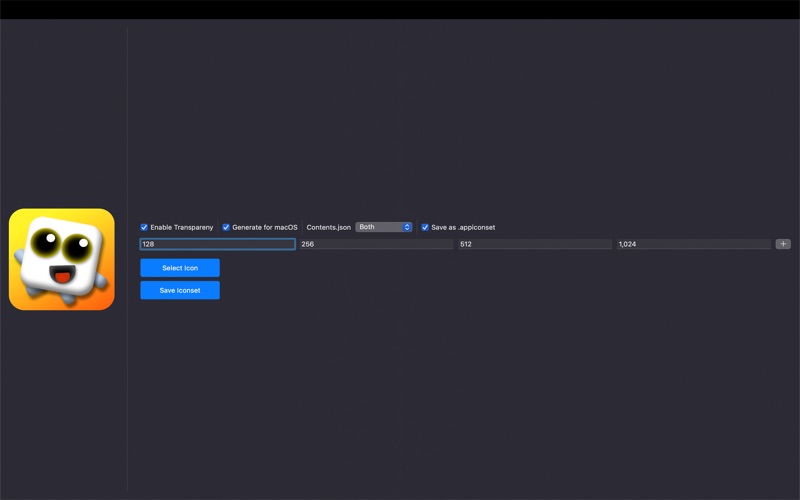Click the cube character icon preview

point(62,259)
